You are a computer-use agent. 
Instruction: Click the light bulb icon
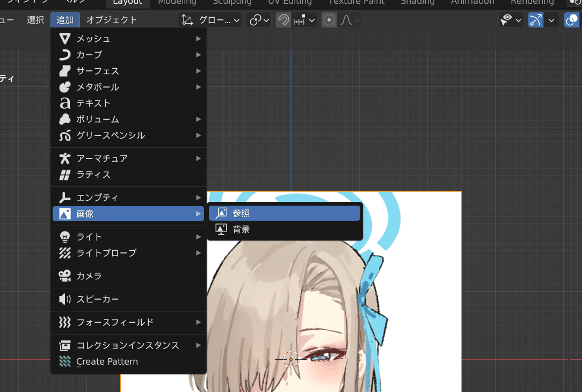click(x=65, y=237)
